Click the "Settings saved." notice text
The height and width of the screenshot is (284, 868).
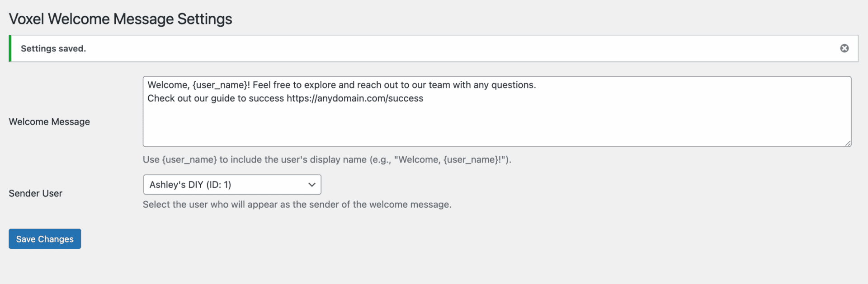tap(53, 49)
